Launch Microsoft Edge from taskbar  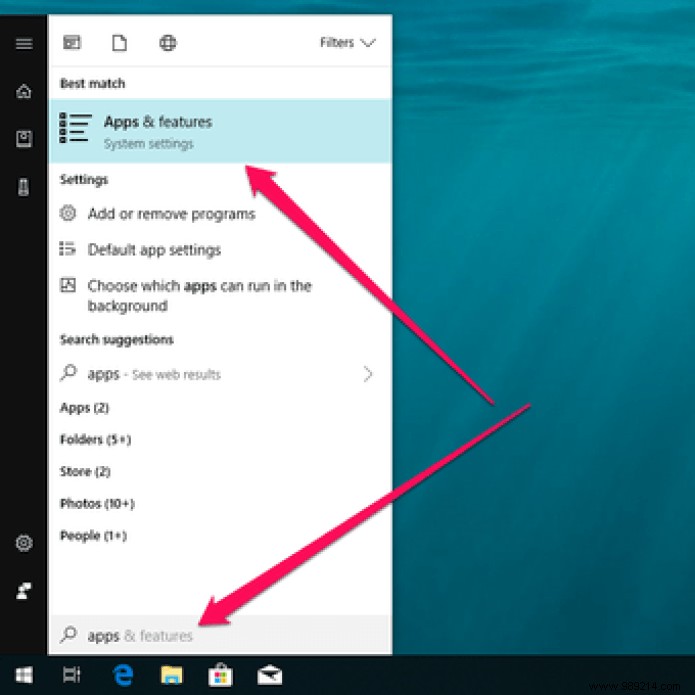[x=123, y=675]
